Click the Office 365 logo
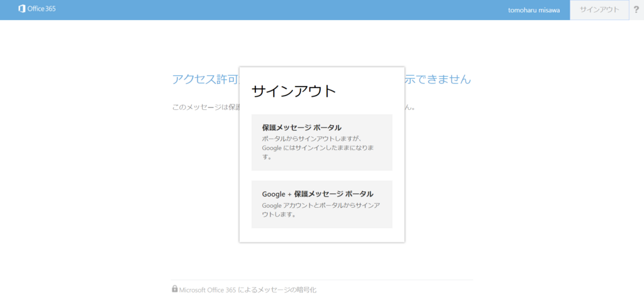The height and width of the screenshot is (297, 644). (x=37, y=9)
